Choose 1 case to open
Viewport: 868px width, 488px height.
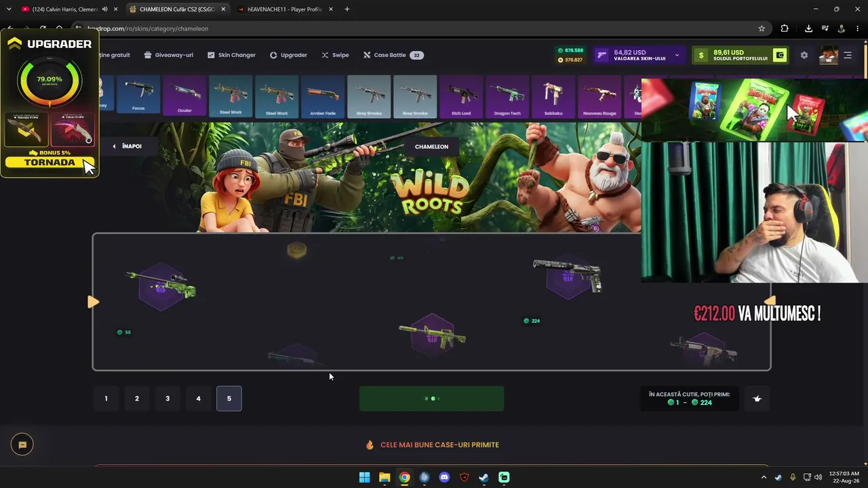[x=106, y=399]
